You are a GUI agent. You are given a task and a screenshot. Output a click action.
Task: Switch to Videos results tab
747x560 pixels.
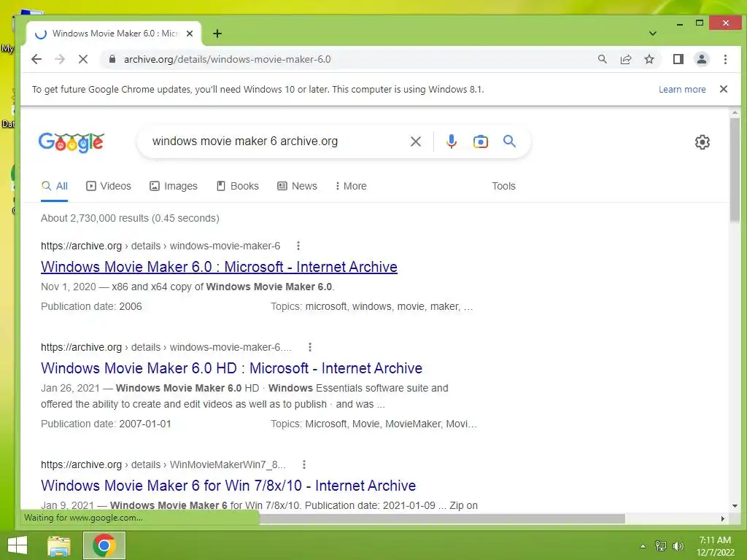[108, 186]
